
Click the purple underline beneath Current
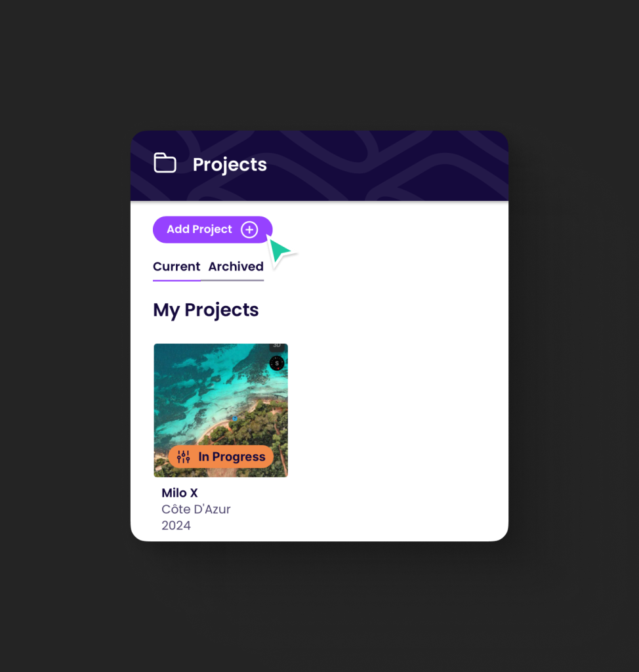[x=176, y=280]
